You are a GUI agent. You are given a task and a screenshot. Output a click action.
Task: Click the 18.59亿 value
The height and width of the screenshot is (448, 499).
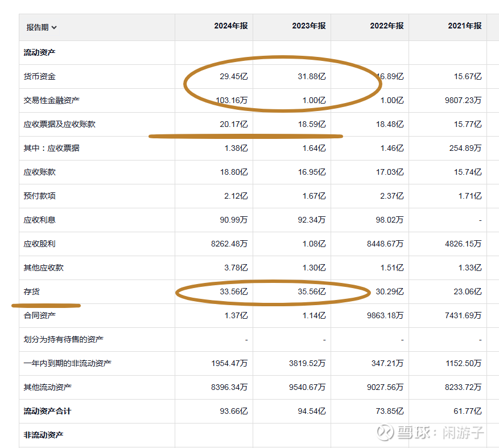(312, 124)
